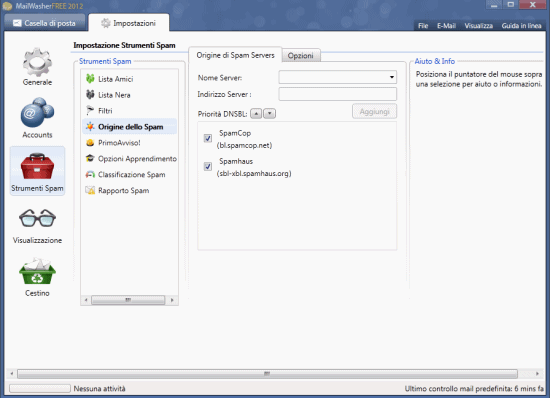Switch to the Opzioni tab

tap(301, 55)
